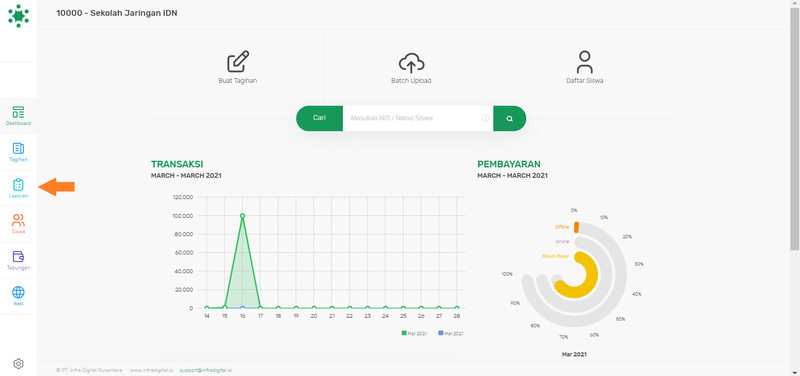Image resolution: width=800 pixels, height=376 pixels.
Task: Go to the Siswa sidebar section
Action: tap(18, 224)
